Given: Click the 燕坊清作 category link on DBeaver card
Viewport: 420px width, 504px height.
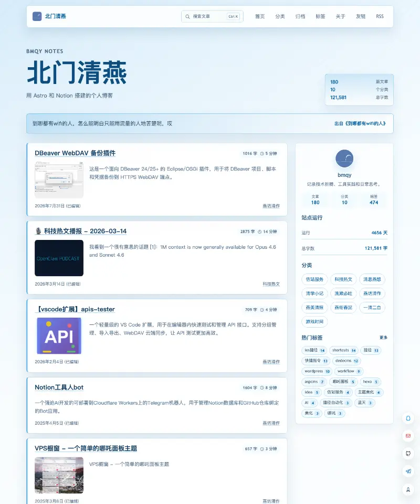Looking at the screenshot, I should (x=271, y=206).
